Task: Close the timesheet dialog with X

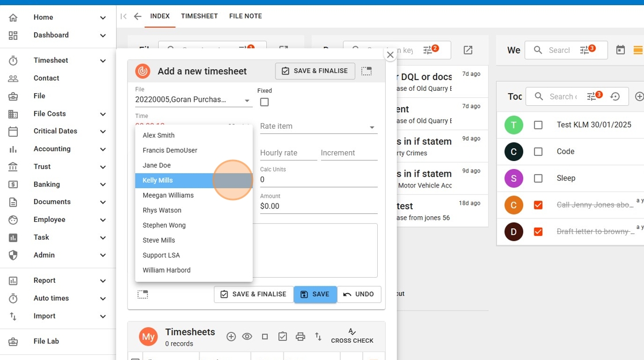Action: 390,55
